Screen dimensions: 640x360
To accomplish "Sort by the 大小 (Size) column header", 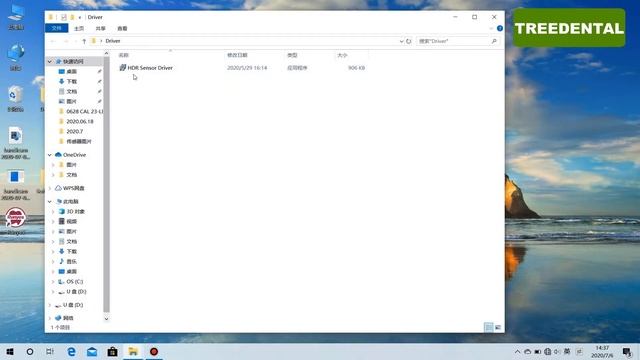I will (342, 55).
